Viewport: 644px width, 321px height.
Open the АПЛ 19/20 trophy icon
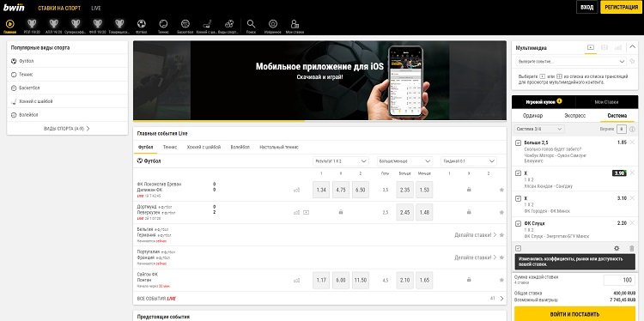(54, 24)
